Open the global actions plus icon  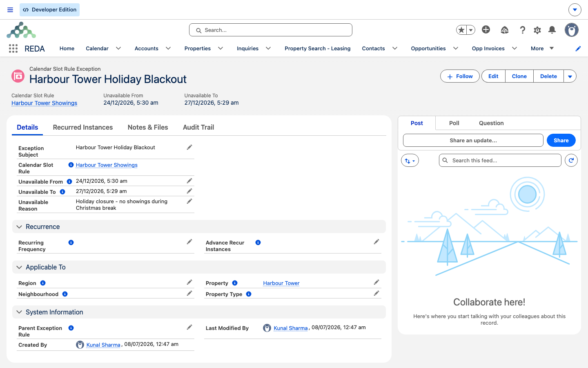(486, 29)
